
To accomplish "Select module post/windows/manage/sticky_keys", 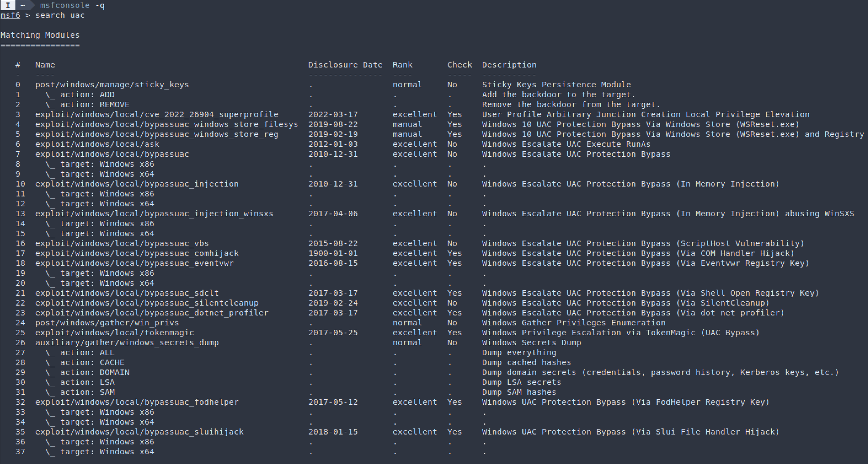I will [x=112, y=85].
